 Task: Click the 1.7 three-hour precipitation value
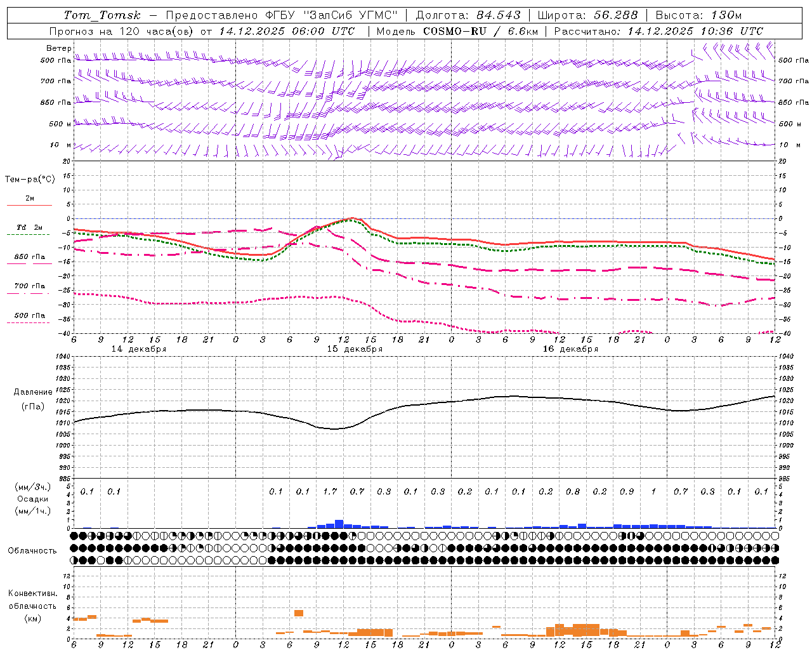coord(330,491)
